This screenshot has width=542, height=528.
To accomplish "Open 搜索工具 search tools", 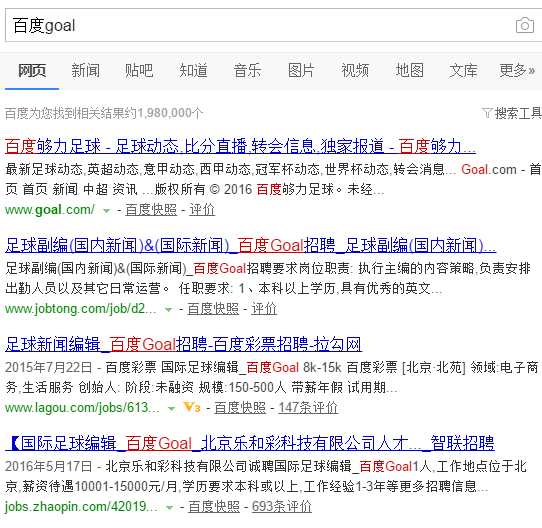I will pyautogui.click(x=518, y=113).
